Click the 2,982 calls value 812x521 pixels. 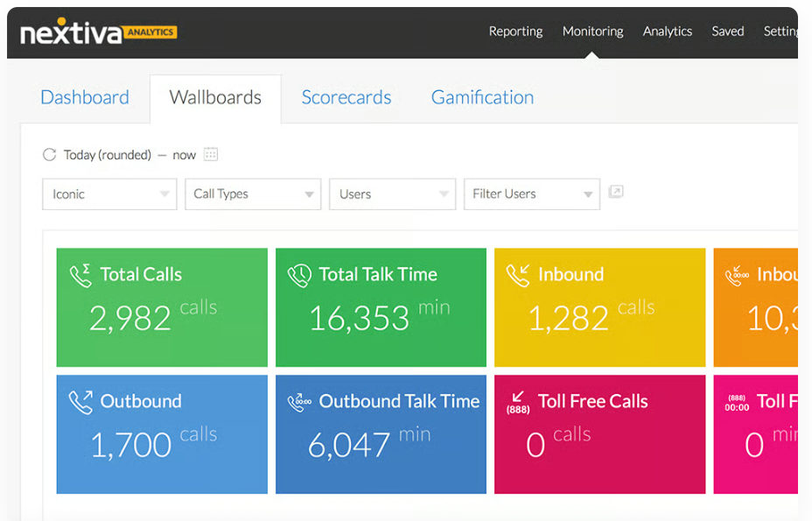point(153,316)
